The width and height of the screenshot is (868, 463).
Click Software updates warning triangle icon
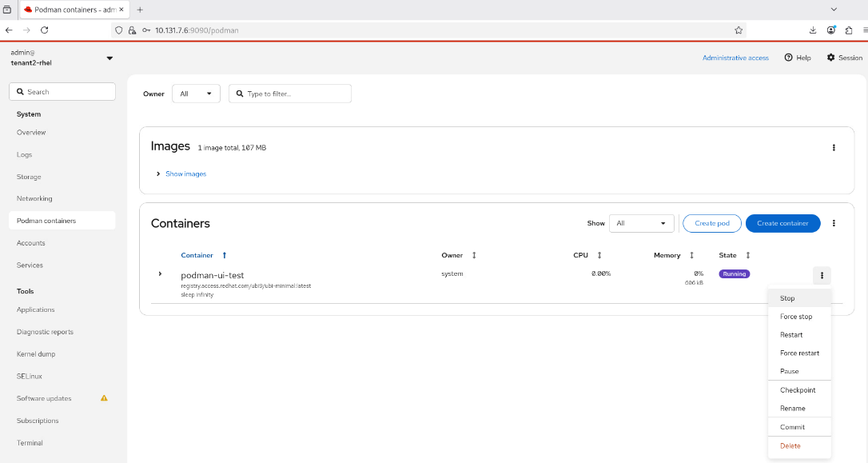coord(104,398)
